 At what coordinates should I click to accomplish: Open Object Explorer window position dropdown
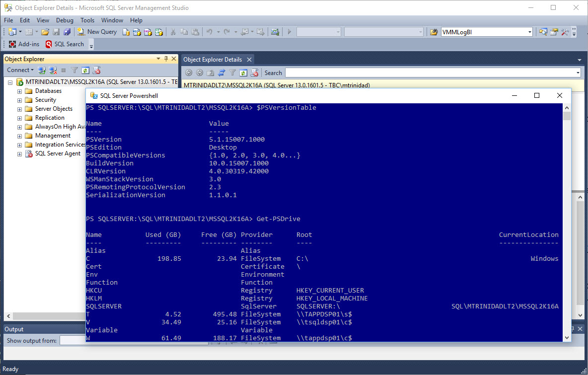[158, 59]
